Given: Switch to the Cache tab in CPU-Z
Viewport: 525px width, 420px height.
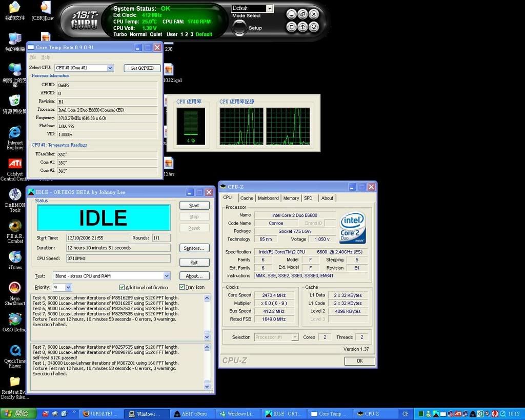Looking at the screenshot, I should pyautogui.click(x=247, y=198).
